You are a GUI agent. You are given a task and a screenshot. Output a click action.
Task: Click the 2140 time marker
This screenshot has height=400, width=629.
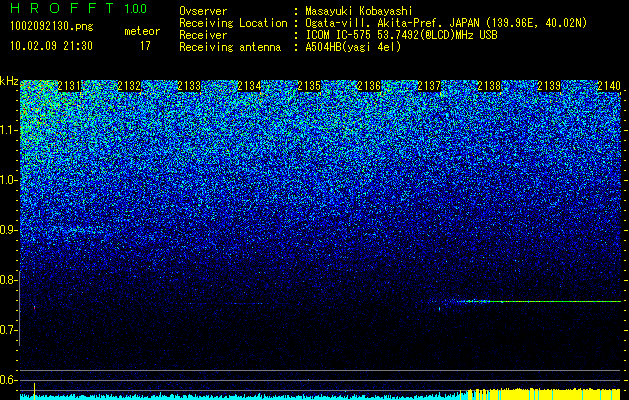click(x=609, y=86)
